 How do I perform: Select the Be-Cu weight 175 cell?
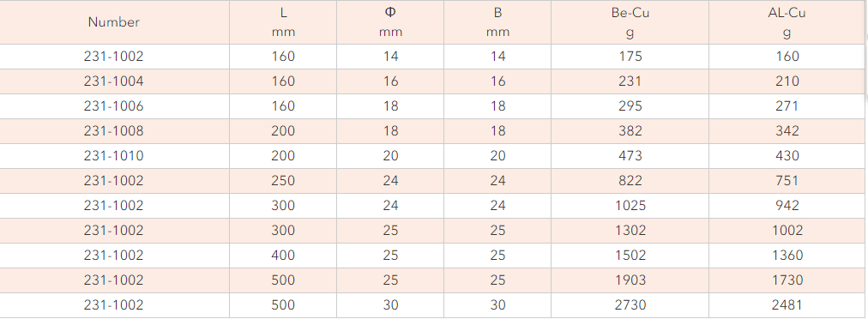[630, 57]
